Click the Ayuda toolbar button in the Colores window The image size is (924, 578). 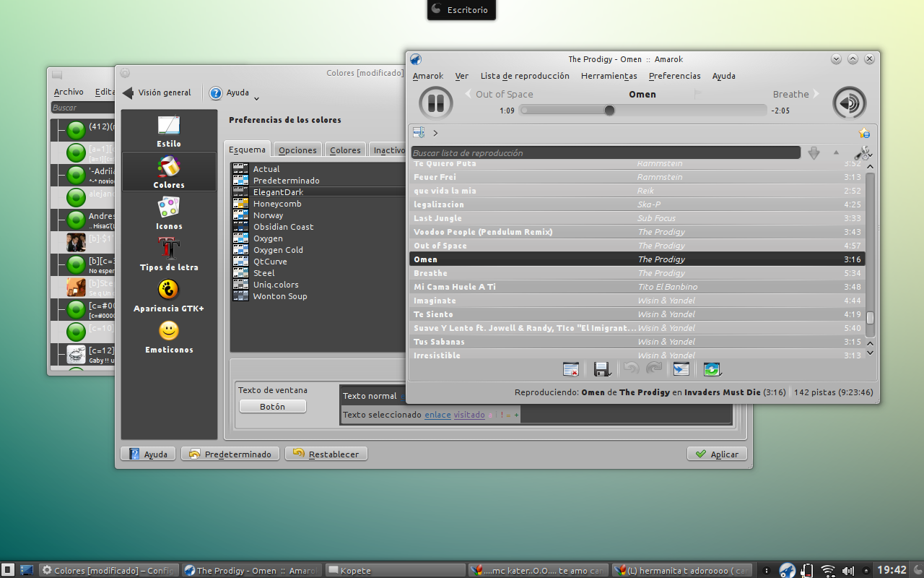[230, 92]
